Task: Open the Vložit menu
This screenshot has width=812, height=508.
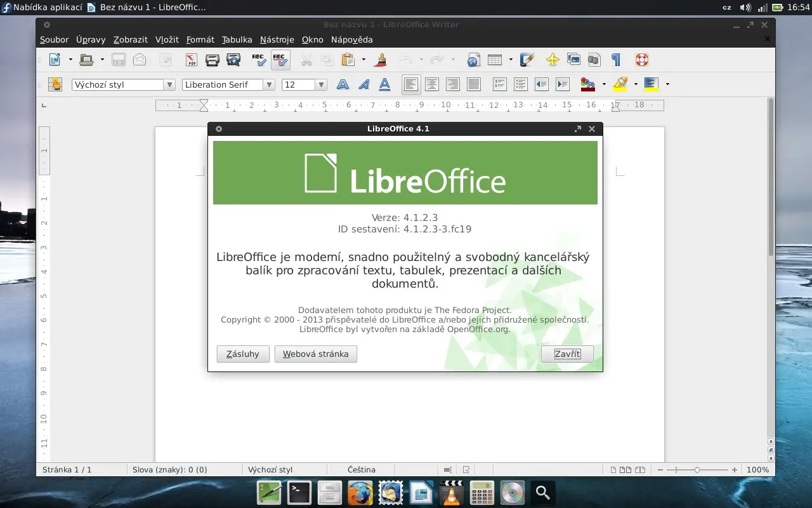Action: coord(167,39)
